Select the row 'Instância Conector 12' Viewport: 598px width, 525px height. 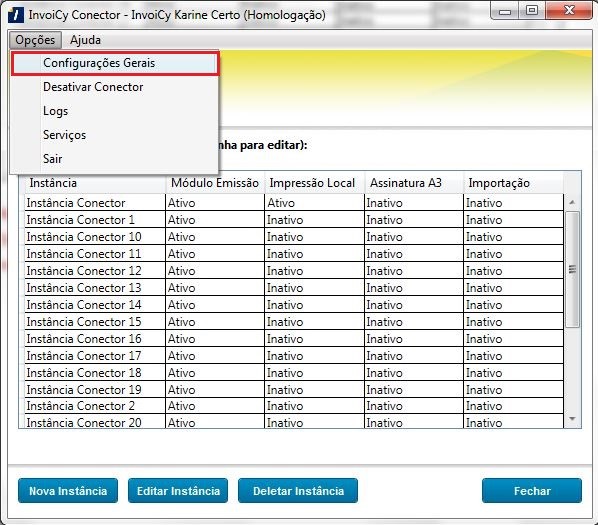click(x=294, y=271)
